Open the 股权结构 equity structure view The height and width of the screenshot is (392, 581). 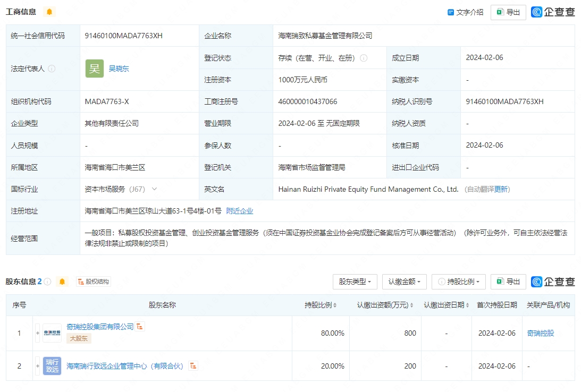point(94,282)
